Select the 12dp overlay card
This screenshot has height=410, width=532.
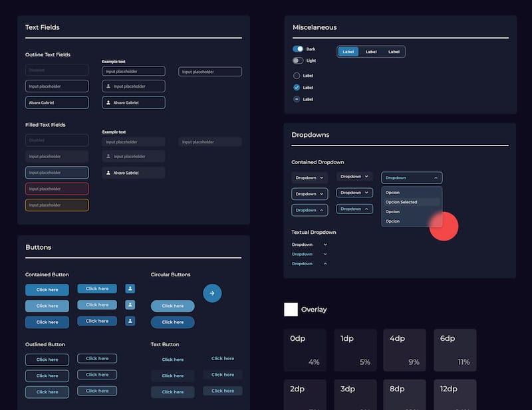point(455,395)
